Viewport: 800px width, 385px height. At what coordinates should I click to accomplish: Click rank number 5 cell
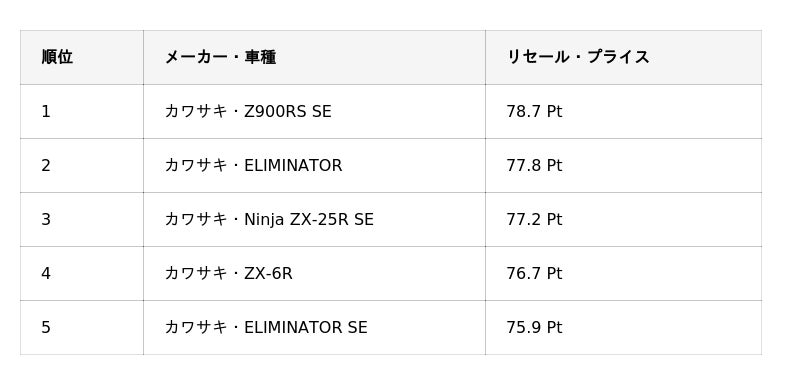pos(82,327)
